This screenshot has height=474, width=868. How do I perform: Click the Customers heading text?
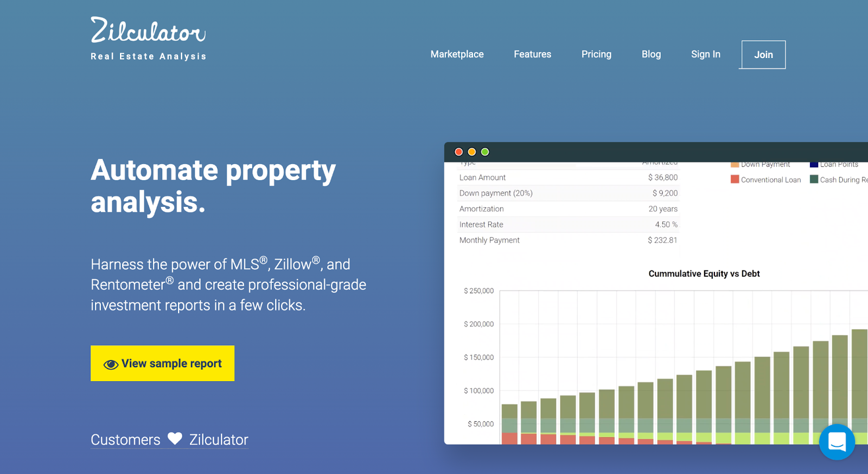pos(125,440)
